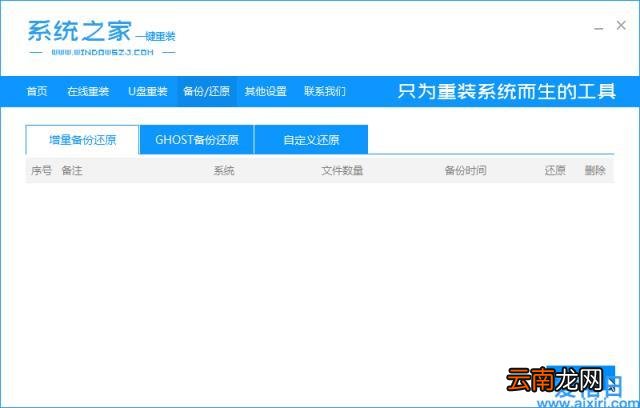Screen dimensions: 640x408
Task: Click the WWW.WINDOWSZJ.COM website text
Action: [102, 52]
